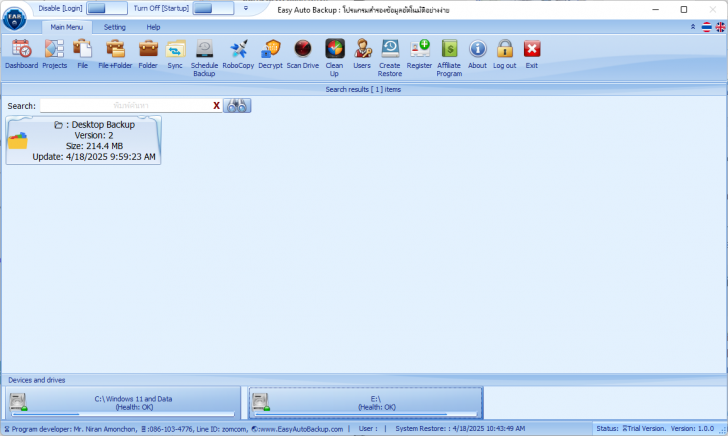This screenshot has height=436, width=728.
Task: Click the 'Devices and drives' label
Action: [x=37, y=380]
